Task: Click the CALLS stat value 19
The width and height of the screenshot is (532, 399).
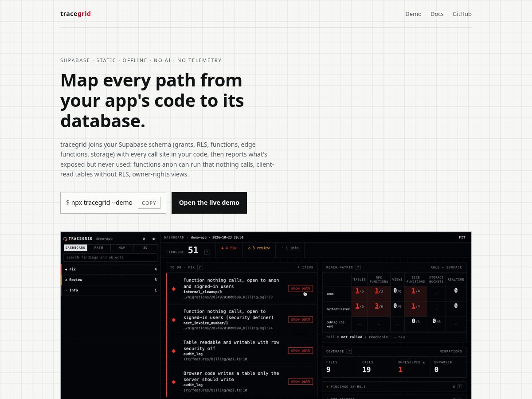Action: pos(366,369)
